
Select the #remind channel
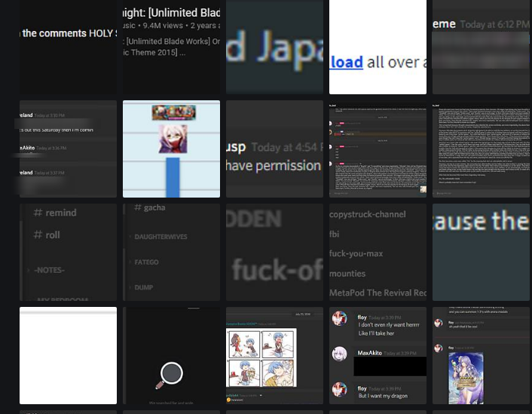pos(55,213)
